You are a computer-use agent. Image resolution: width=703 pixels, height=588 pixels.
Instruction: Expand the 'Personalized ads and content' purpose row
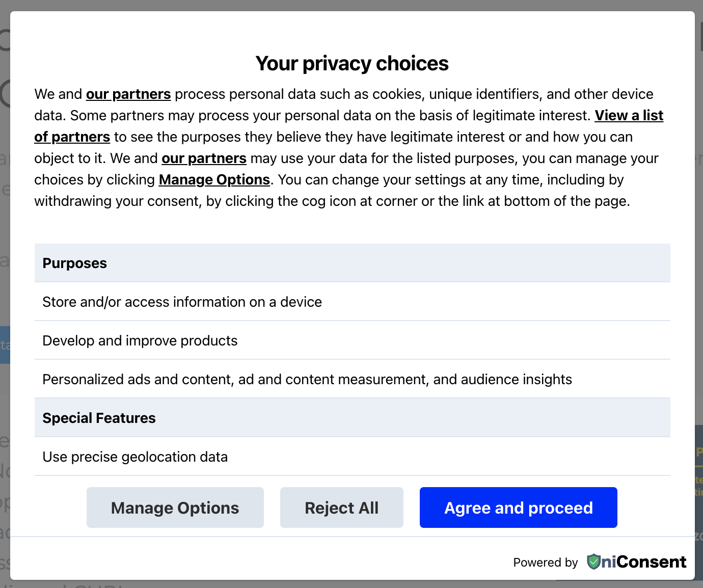click(x=307, y=379)
